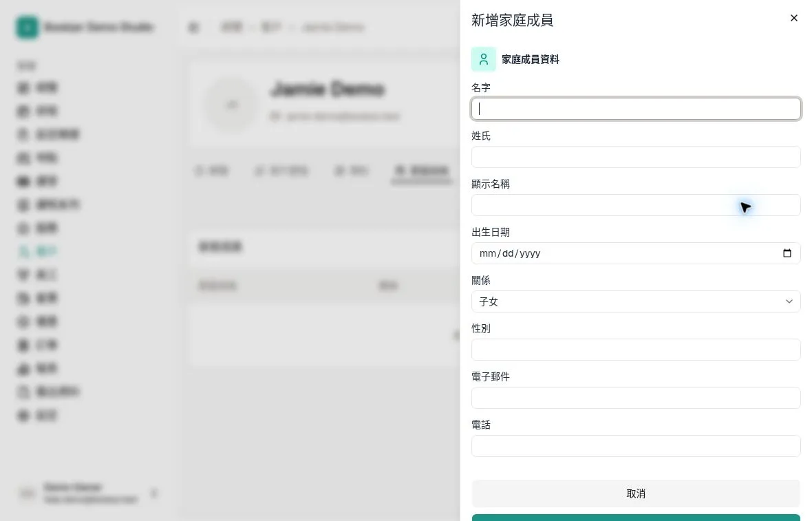Click the chevron arrow on the 關係 selector

coord(789,301)
